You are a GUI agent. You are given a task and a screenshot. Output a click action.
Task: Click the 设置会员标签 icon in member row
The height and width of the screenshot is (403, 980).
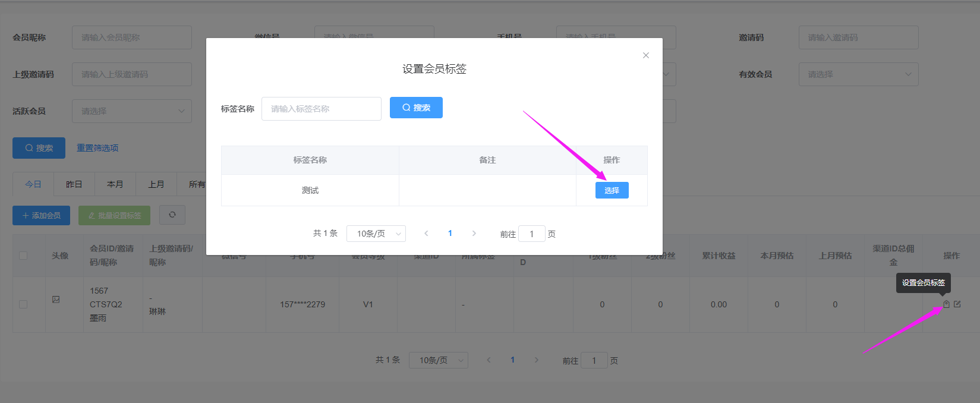[946, 304]
